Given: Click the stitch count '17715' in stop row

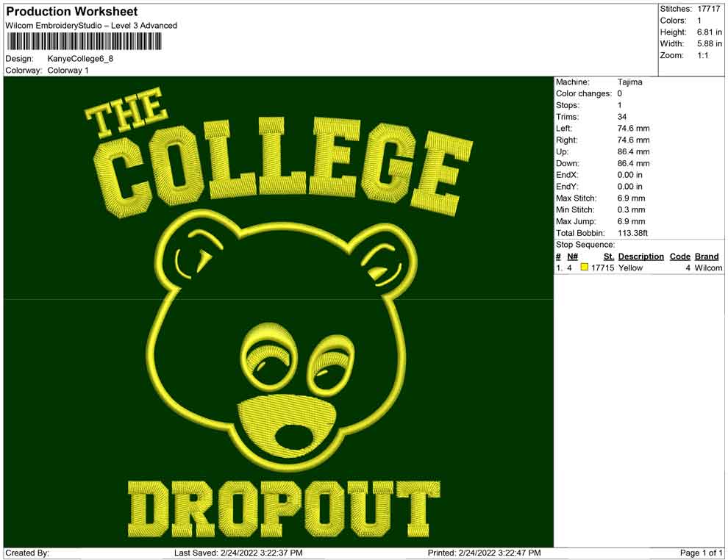Looking at the screenshot, I should coord(603,268).
